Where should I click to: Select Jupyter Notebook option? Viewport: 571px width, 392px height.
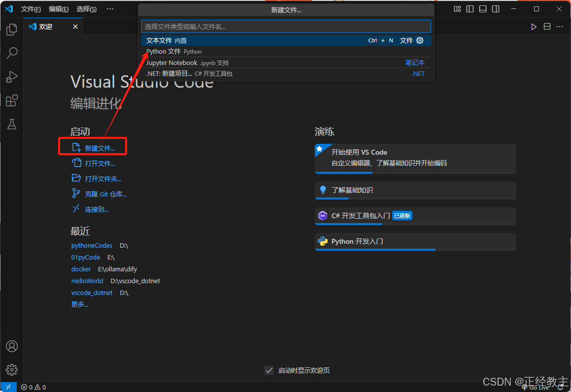pyautogui.click(x=286, y=63)
